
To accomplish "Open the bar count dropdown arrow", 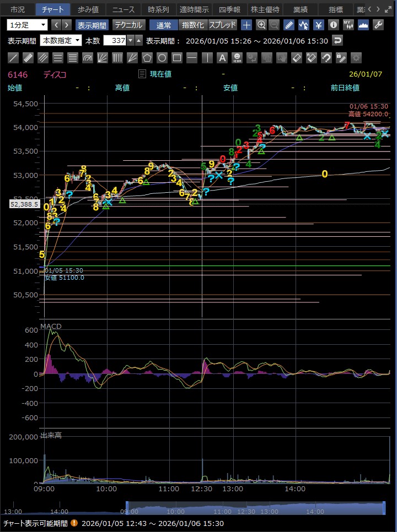I will 130,40.
